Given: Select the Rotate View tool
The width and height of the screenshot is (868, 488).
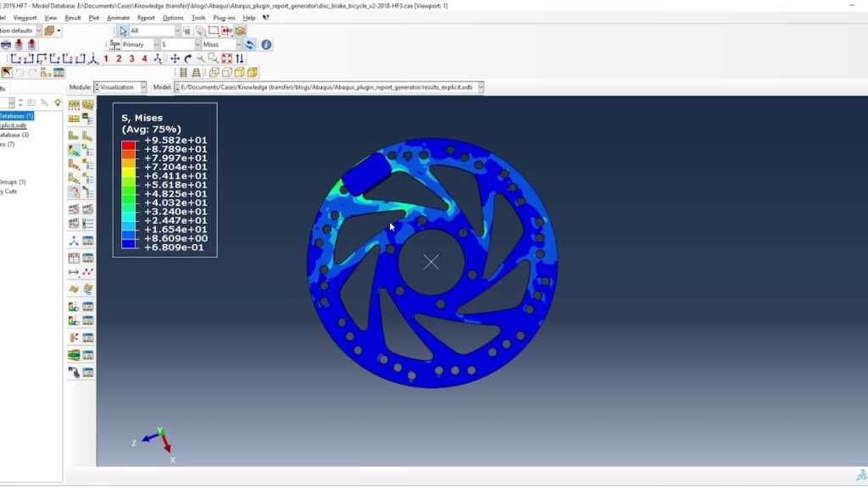Looking at the screenshot, I should pos(188,58).
